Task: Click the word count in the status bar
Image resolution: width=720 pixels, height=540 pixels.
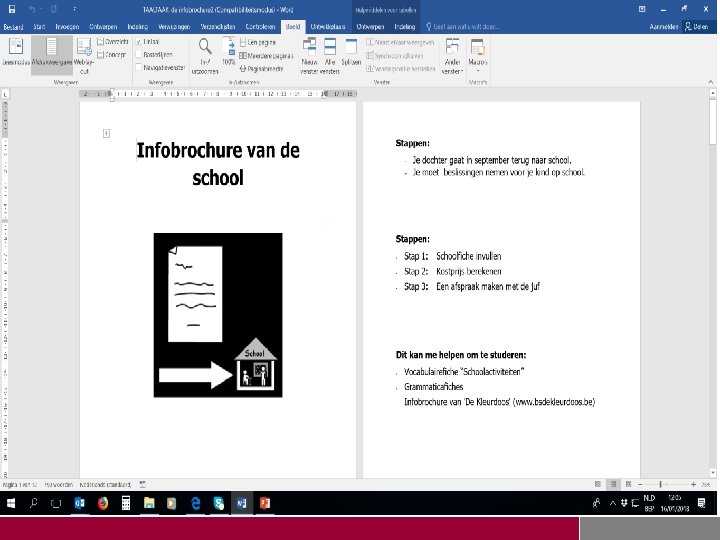Action: click(x=58, y=484)
